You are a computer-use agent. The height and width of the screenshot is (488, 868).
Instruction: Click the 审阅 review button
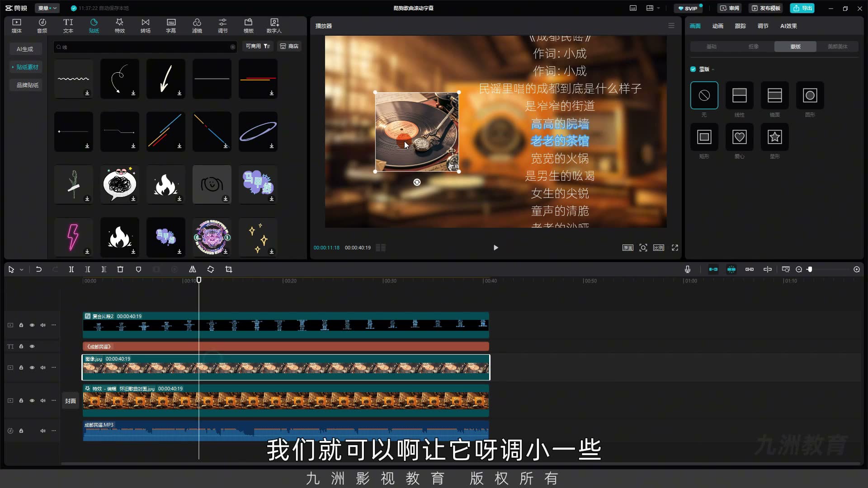pos(730,8)
